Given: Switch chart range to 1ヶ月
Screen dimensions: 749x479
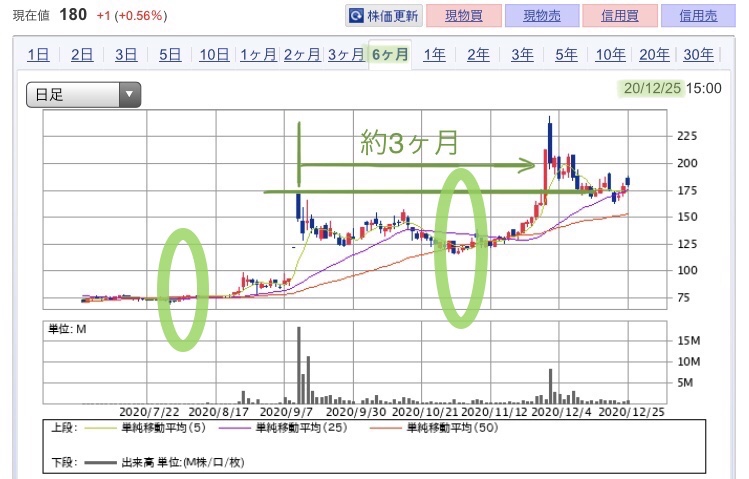Looking at the screenshot, I should (258, 55).
